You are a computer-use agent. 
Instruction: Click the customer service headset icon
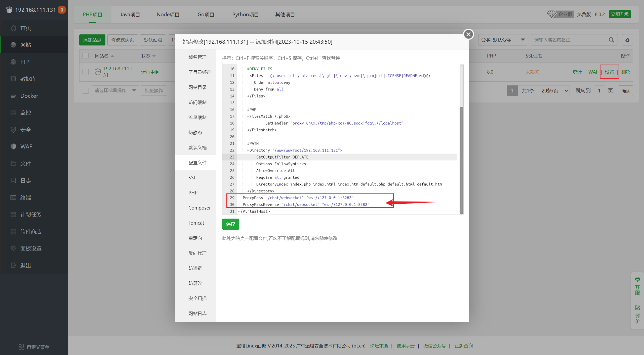tap(637, 279)
